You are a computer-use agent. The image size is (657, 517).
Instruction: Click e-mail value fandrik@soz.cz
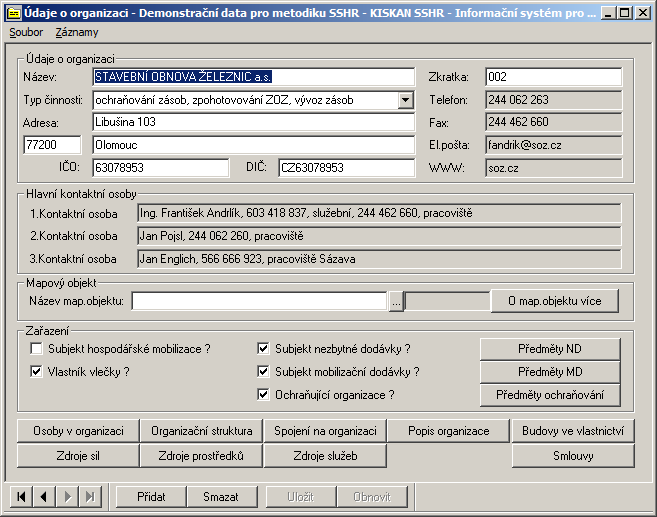click(x=554, y=145)
